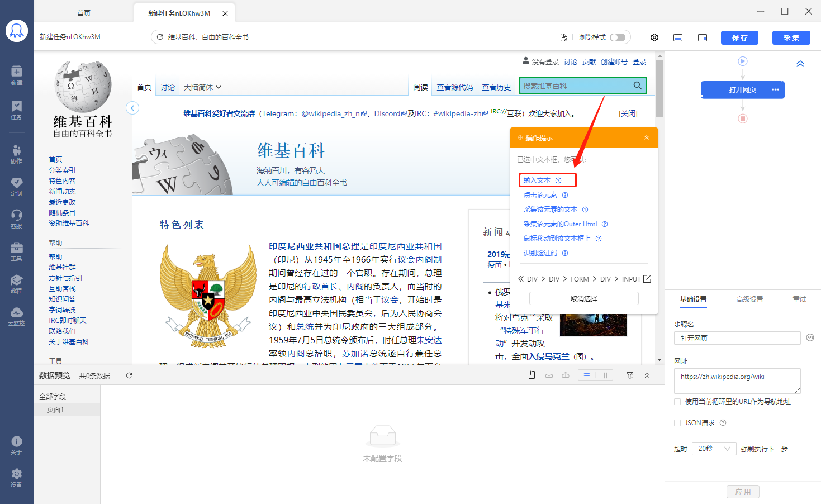Click the red stop node in workflow

point(743,118)
